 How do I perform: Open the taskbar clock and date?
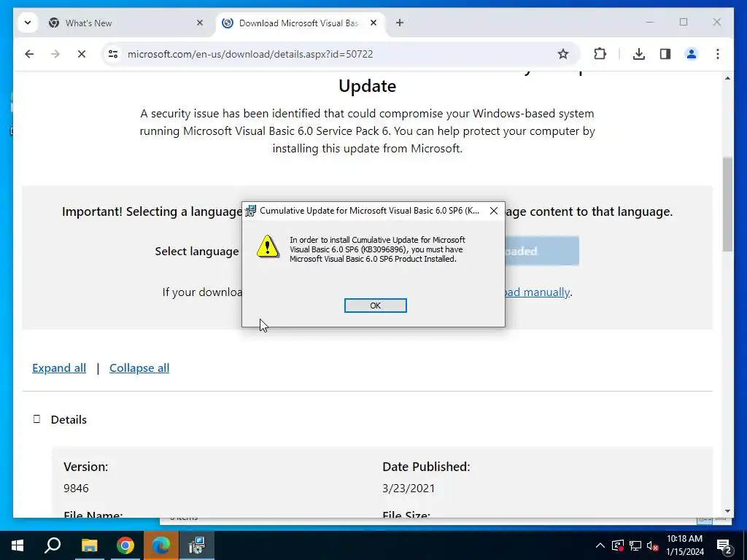(684, 545)
